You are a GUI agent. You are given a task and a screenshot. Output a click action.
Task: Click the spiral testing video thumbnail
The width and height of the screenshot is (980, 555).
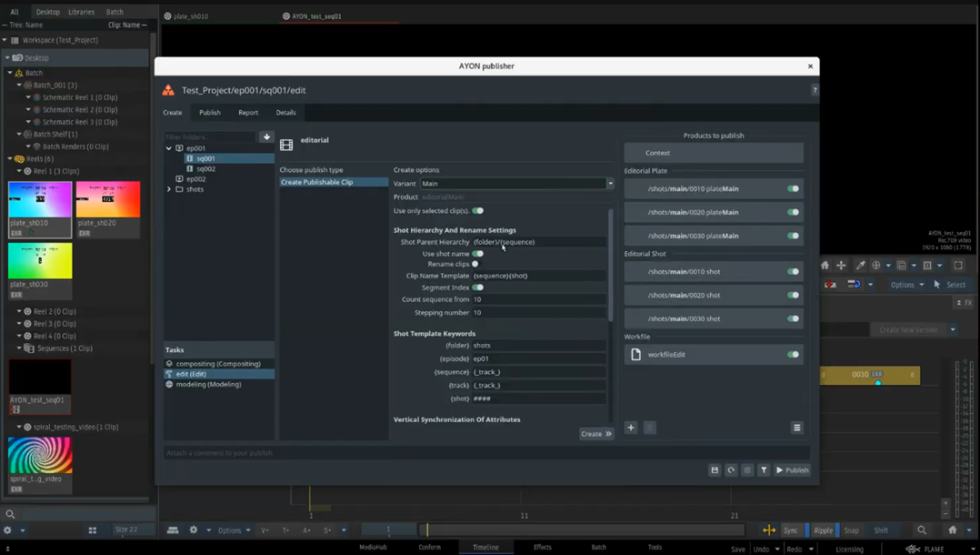(x=40, y=456)
